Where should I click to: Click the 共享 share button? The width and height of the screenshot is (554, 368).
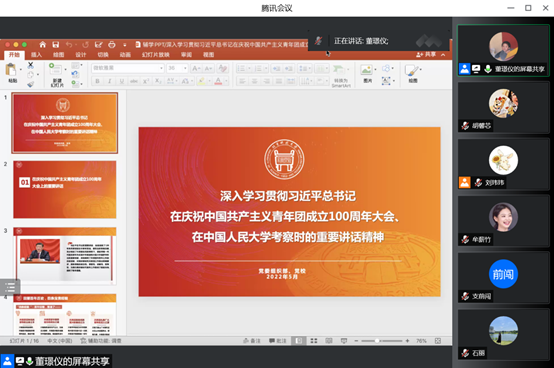[426, 54]
